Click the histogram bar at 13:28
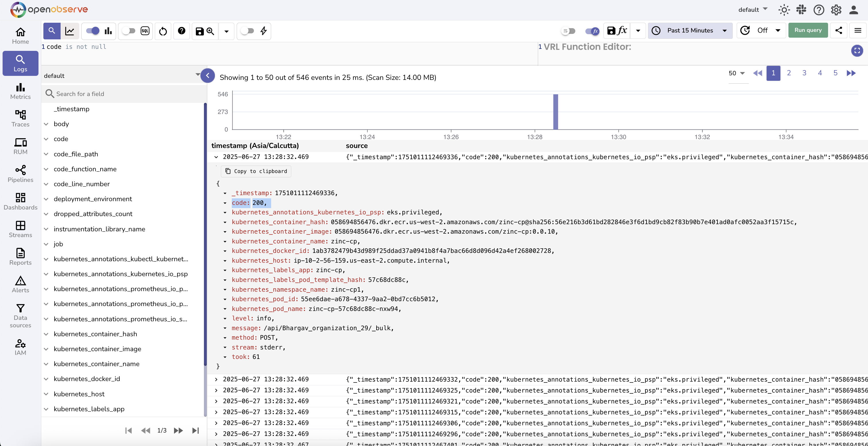Image resolution: width=868 pixels, height=446 pixels. [555, 111]
